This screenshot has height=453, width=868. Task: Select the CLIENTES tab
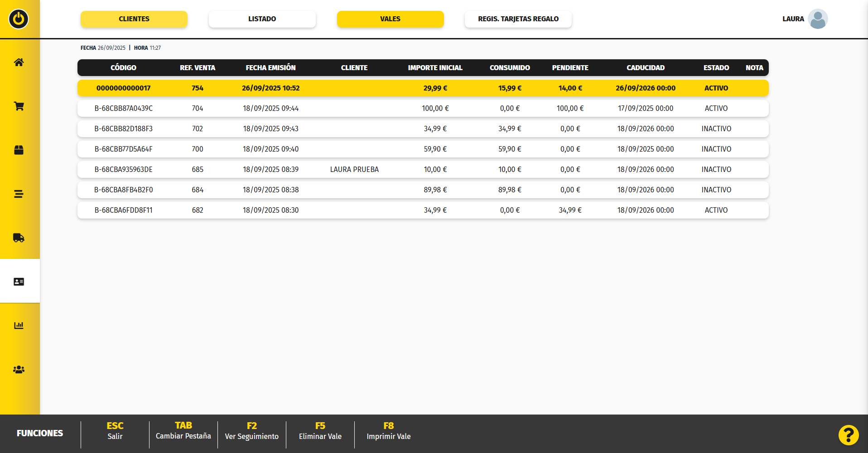tap(134, 19)
